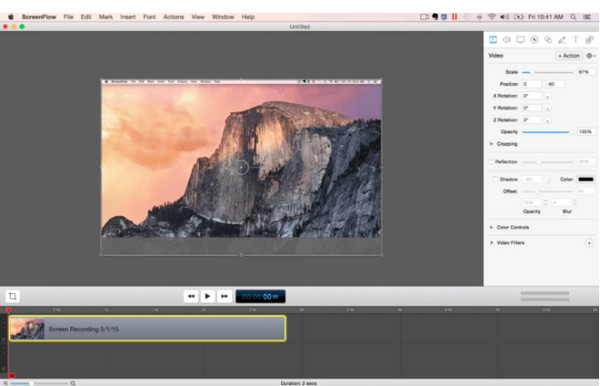Screen dimensions: 600x386
Task: Click the Y Rotation value field
Action: (532, 108)
